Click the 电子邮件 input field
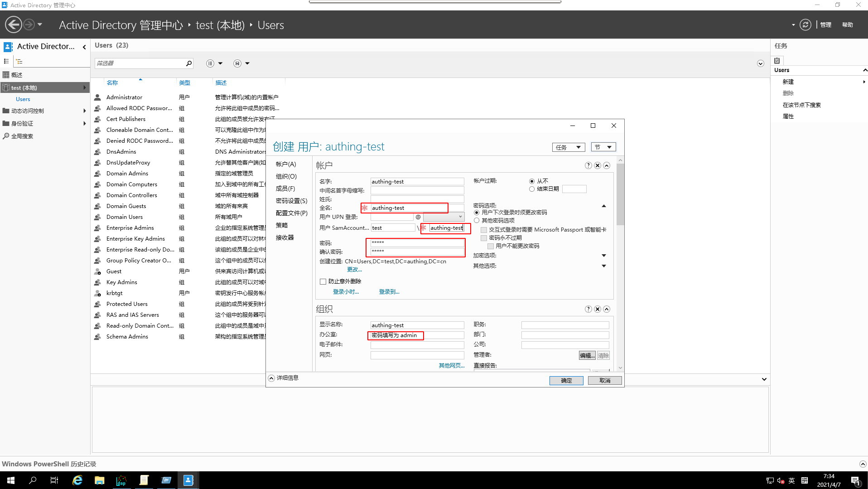This screenshot has height=489, width=868. [417, 345]
